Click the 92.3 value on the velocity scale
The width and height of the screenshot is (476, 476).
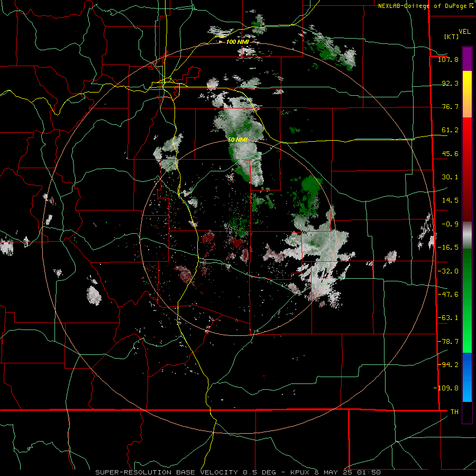tap(450, 83)
